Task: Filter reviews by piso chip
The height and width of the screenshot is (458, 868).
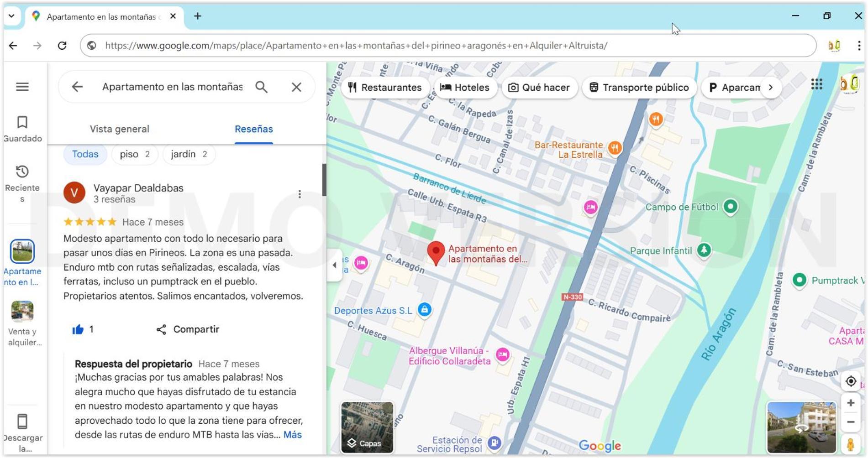Action: 135,154
